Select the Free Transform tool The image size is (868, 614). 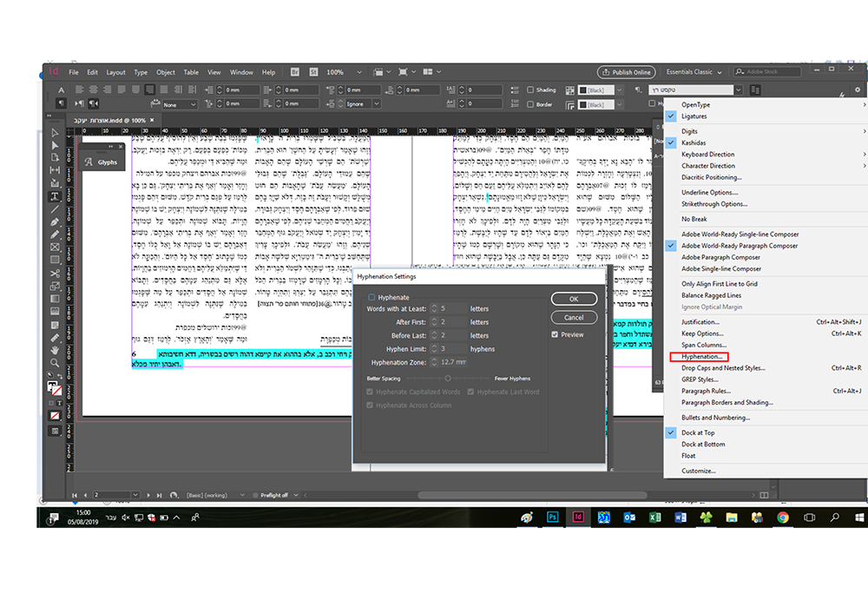(55, 287)
